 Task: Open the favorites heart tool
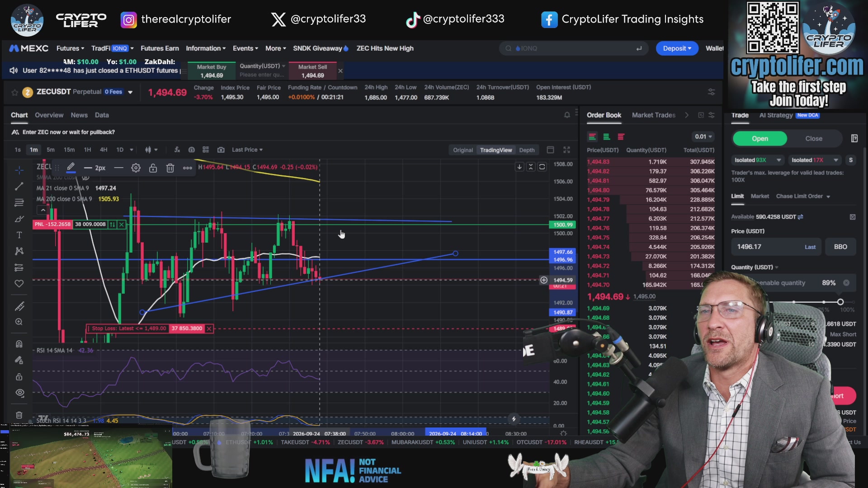click(19, 283)
